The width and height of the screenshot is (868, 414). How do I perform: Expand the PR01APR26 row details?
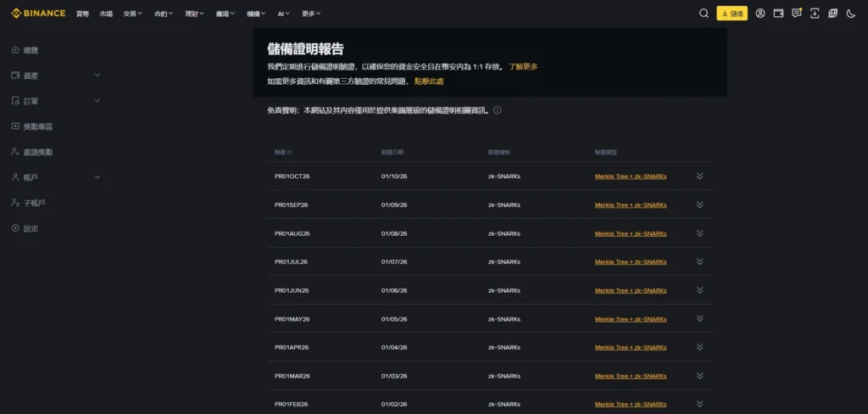[x=699, y=347]
